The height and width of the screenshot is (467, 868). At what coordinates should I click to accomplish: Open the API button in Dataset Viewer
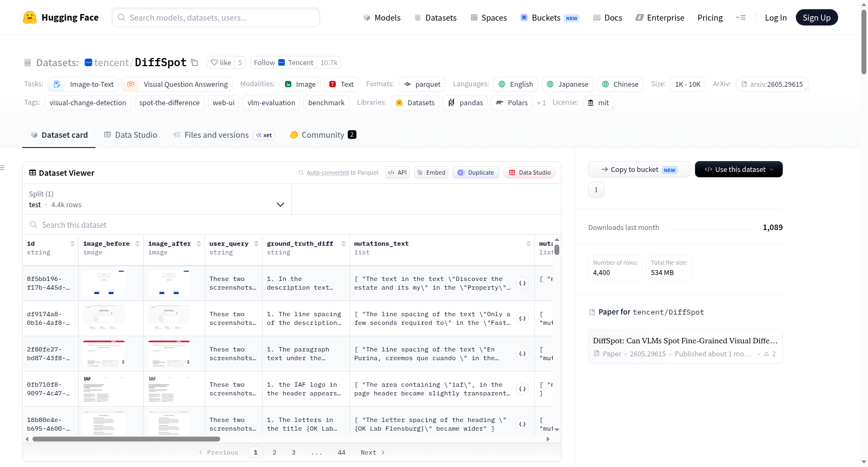[397, 172]
